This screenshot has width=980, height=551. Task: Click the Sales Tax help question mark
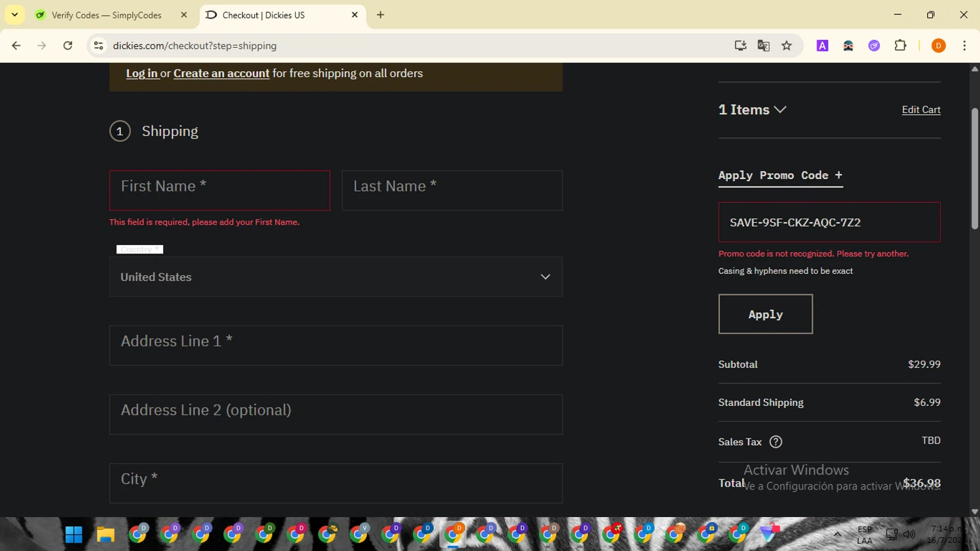point(776,442)
